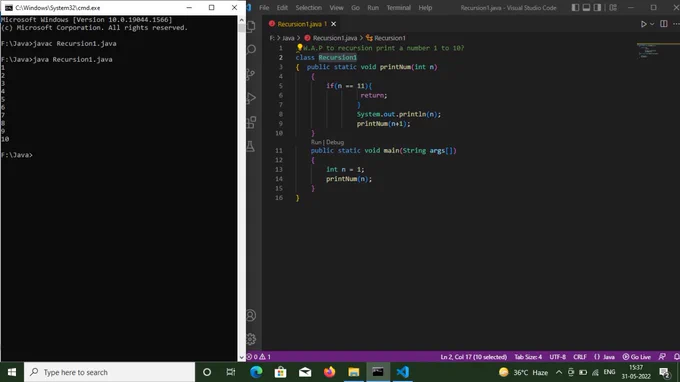Switch to Command Prompt taskbar icon
The height and width of the screenshot is (382, 680).
click(378, 372)
